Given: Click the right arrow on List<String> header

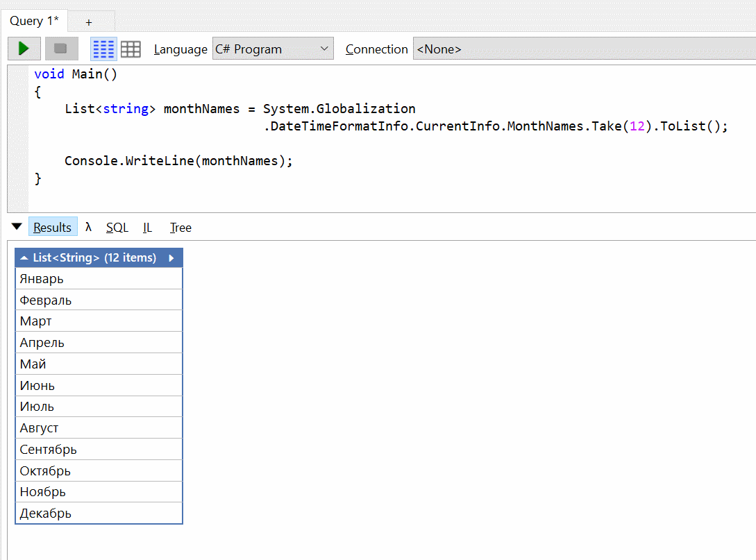Looking at the screenshot, I should point(171,258).
